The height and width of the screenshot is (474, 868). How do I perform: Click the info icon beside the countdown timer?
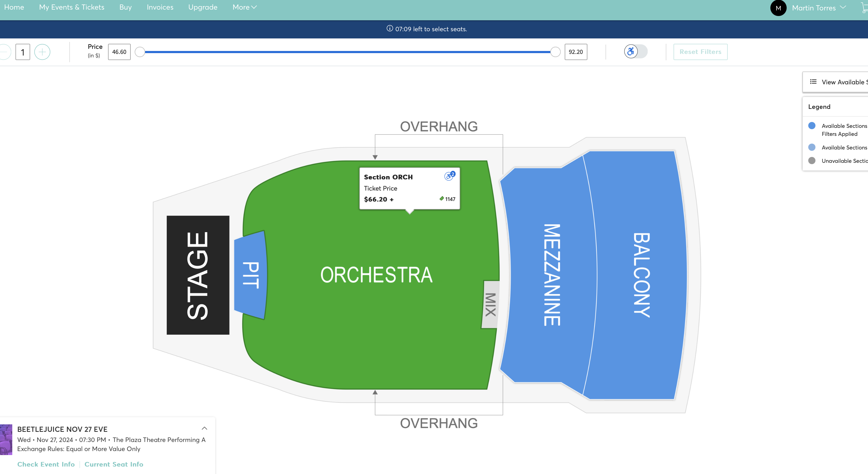tap(389, 29)
